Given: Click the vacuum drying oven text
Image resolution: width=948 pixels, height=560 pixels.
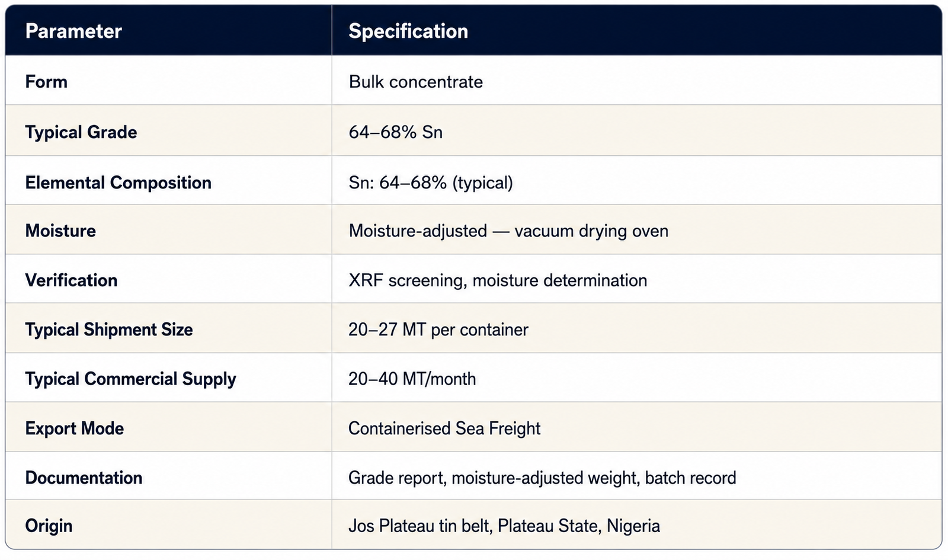Looking at the screenshot, I should 591,231.
